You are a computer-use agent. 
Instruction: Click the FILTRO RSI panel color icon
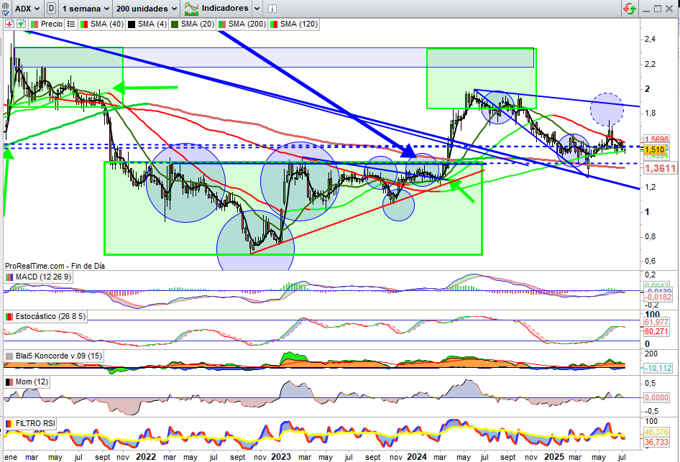click(x=10, y=423)
